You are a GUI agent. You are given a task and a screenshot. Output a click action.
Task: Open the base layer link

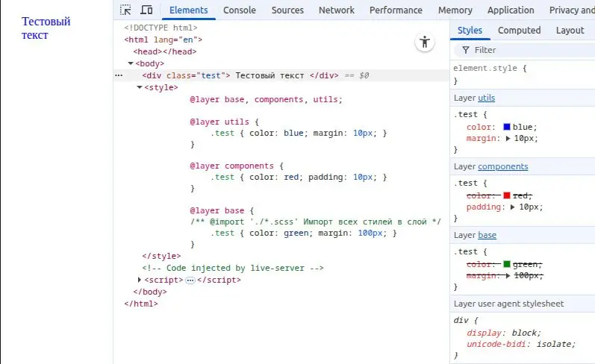pyautogui.click(x=487, y=235)
